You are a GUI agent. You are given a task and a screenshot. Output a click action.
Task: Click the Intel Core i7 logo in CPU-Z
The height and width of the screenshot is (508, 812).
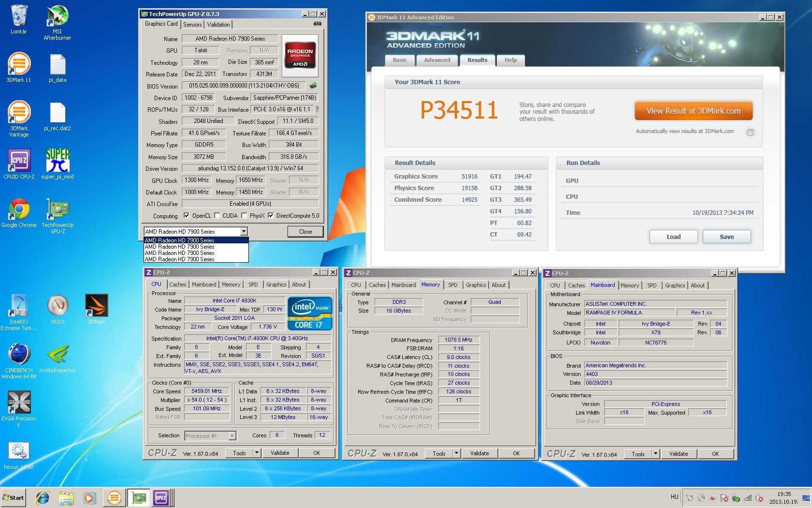click(x=310, y=314)
